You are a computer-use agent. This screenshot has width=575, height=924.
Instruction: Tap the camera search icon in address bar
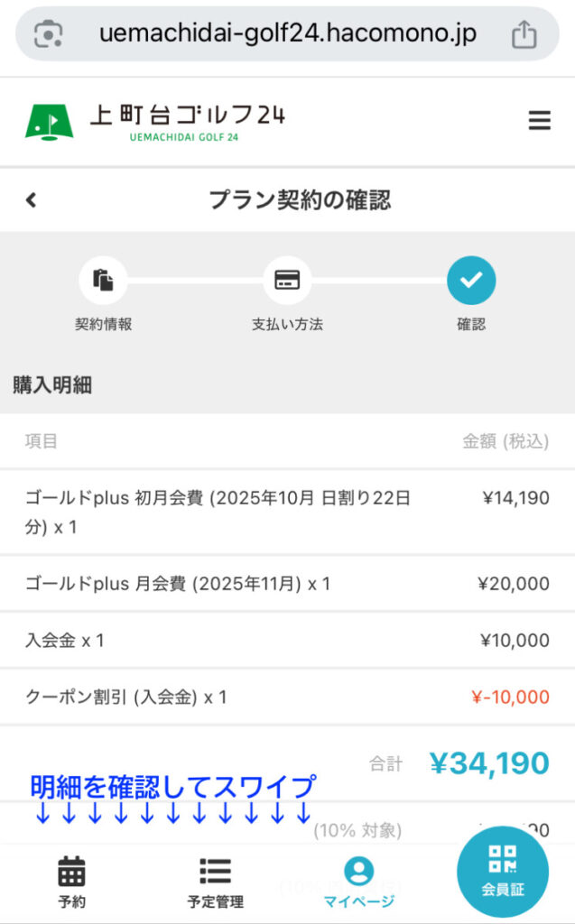click(x=48, y=34)
